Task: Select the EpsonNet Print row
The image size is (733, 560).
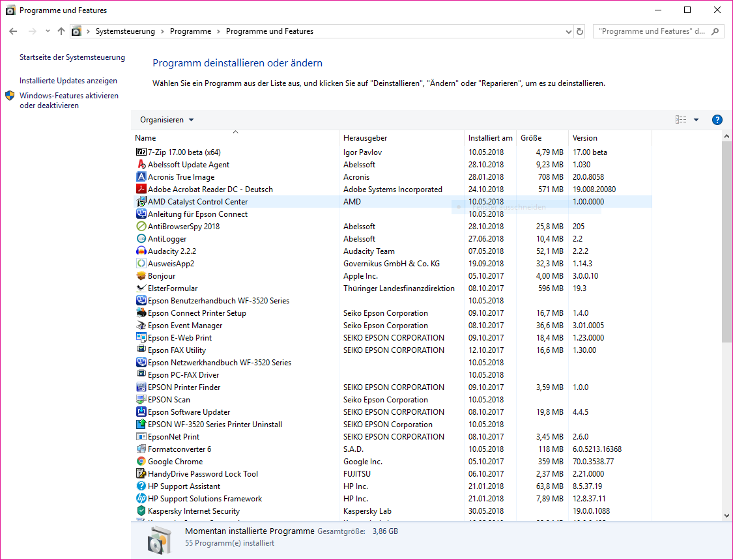Action: coord(392,437)
